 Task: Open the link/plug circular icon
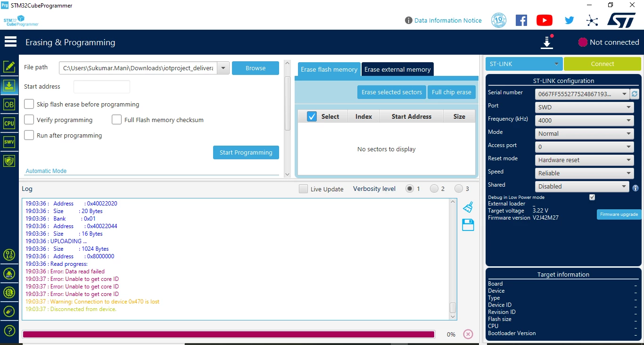[9, 312]
